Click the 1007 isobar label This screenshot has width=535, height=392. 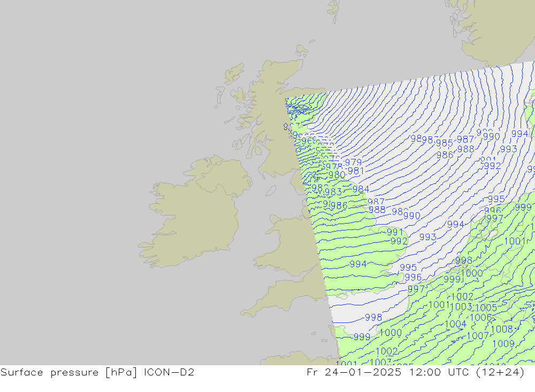pyautogui.click(x=478, y=336)
